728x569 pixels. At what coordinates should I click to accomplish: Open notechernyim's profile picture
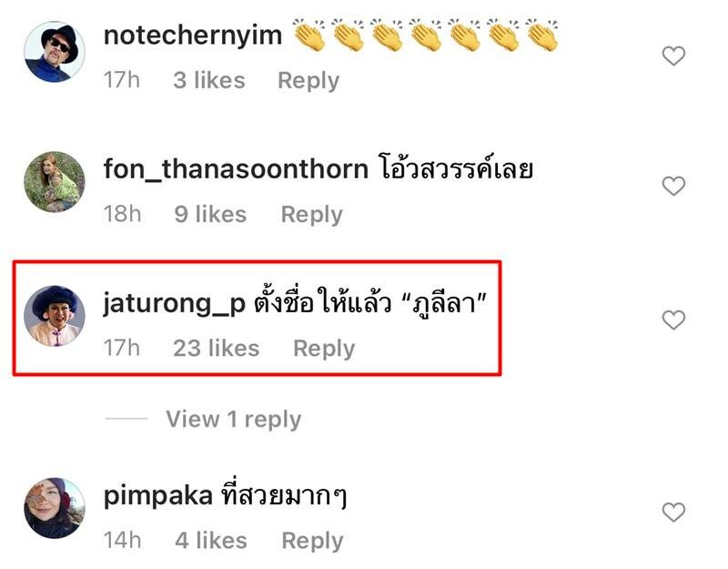[x=55, y=52]
